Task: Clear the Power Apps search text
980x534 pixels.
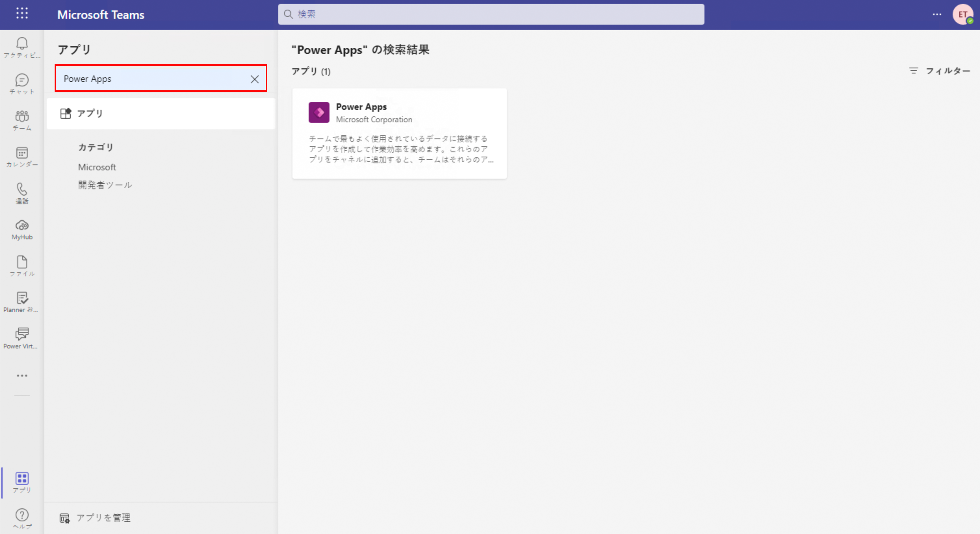Action: click(254, 79)
